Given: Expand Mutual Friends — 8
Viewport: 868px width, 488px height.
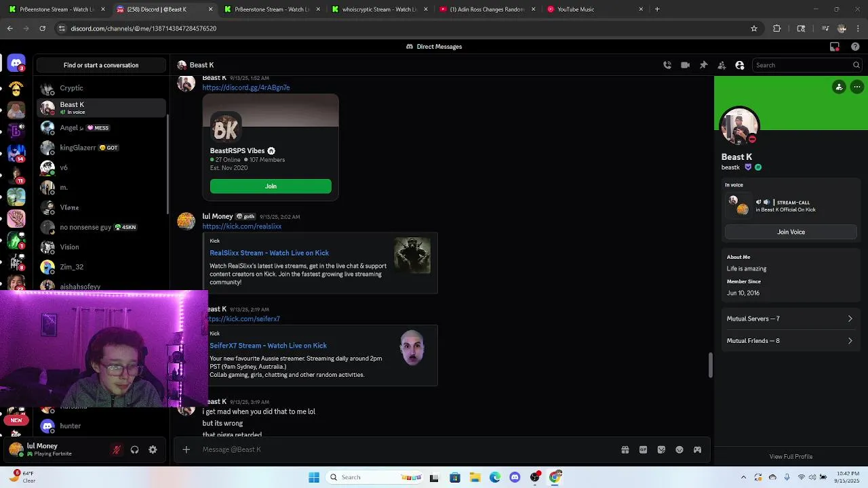Looking at the screenshot, I should tap(790, 341).
